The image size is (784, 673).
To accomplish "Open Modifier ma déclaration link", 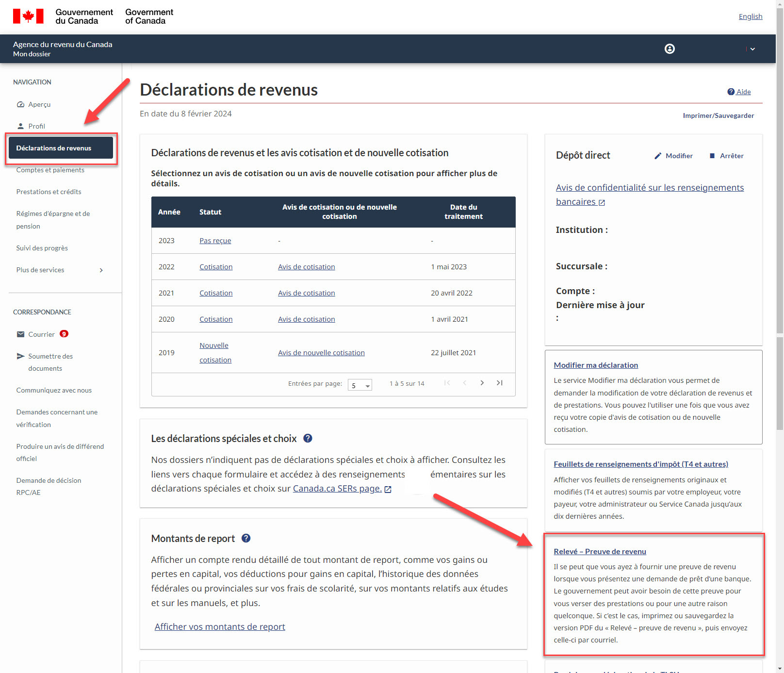I will (x=596, y=365).
